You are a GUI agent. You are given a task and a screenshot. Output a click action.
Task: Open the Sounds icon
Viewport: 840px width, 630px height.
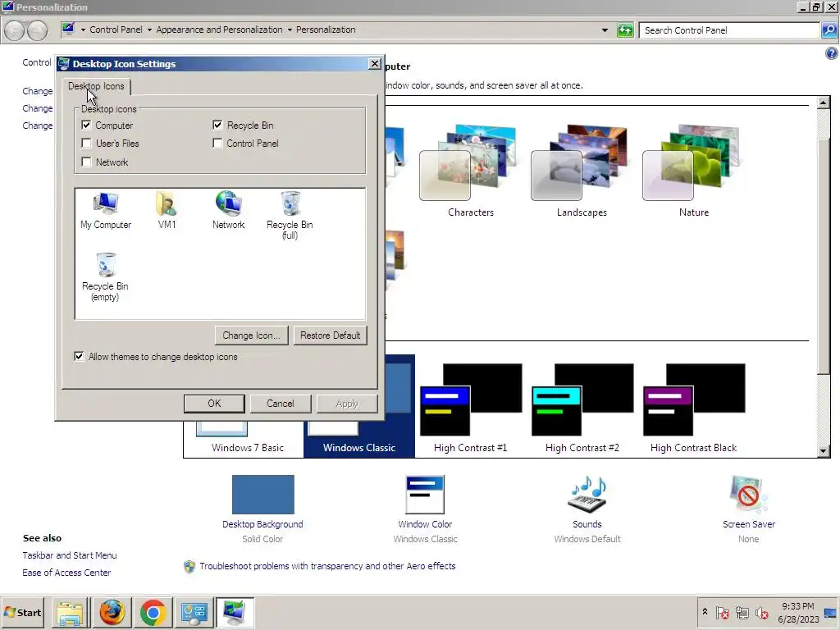pyautogui.click(x=587, y=495)
